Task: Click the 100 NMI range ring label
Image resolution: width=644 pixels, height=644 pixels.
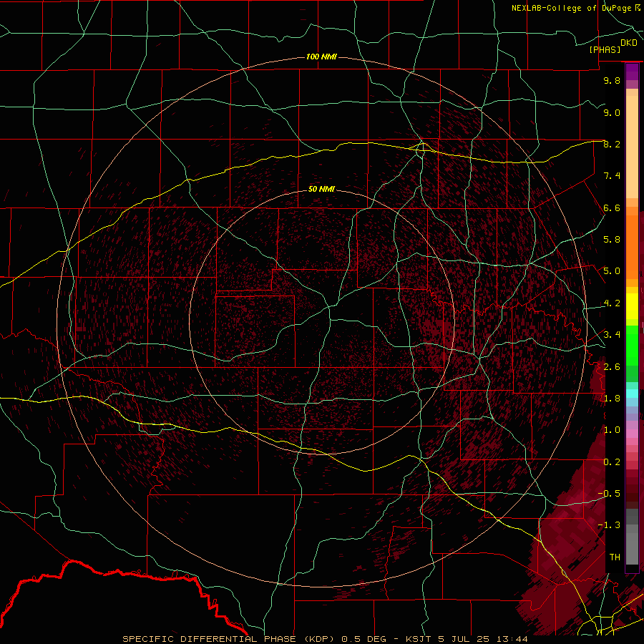Action: tap(321, 57)
